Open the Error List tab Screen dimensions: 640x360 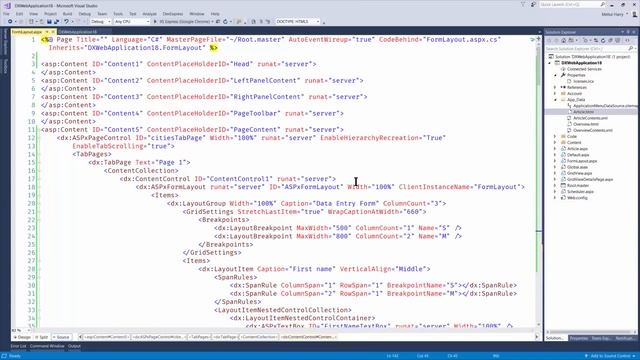click(x=18, y=346)
